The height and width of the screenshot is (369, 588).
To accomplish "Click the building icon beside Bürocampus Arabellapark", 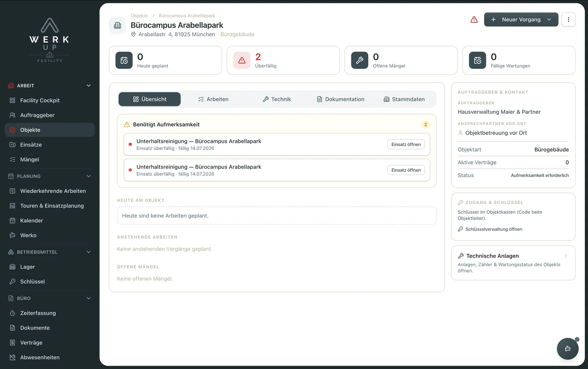I will point(118,25).
